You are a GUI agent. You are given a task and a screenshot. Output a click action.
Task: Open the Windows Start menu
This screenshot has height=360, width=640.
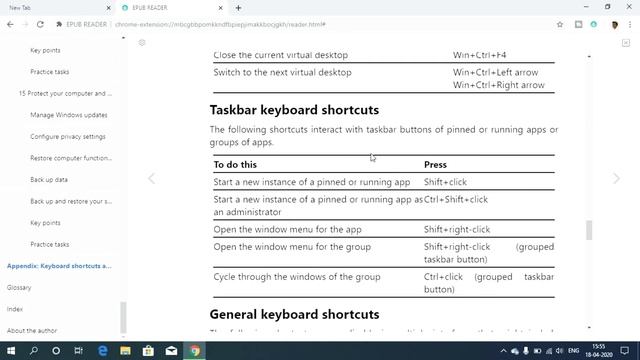pyautogui.click(x=11, y=351)
